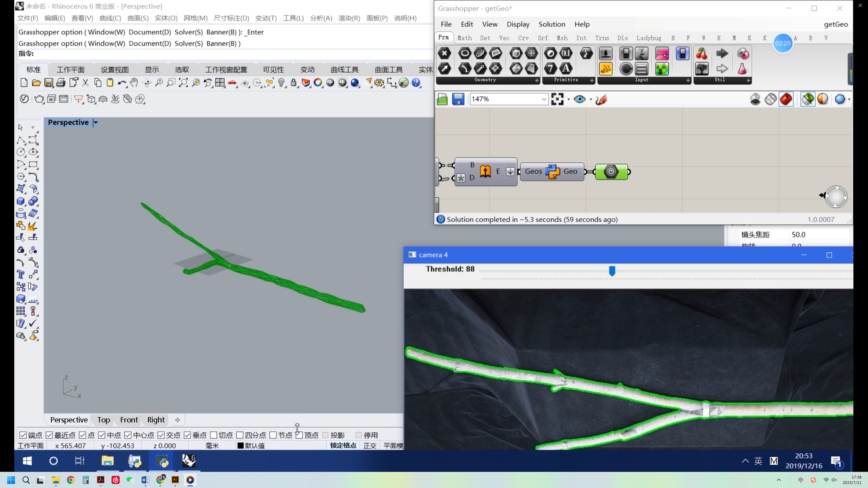Enable the 四分点 object snap checkbox
The image size is (868, 488).
[240, 435]
